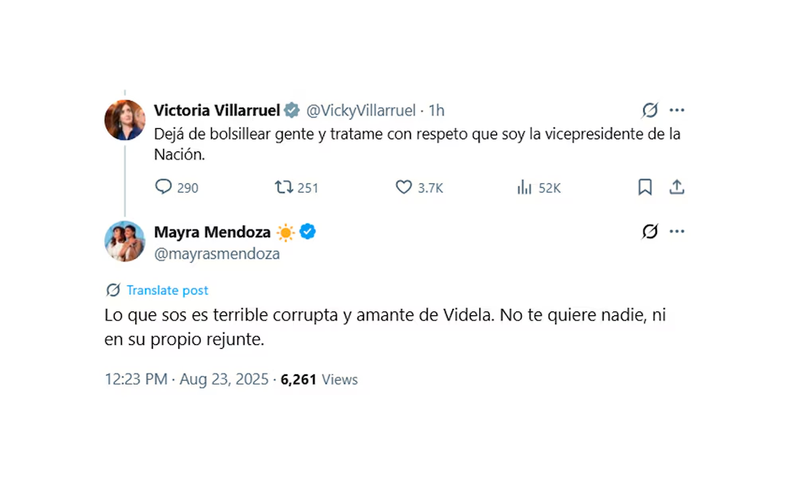The height and width of the screenshot is (497, 790).
Task: Open Victoria Villarruel's profile picture
Action: (125, 120)
